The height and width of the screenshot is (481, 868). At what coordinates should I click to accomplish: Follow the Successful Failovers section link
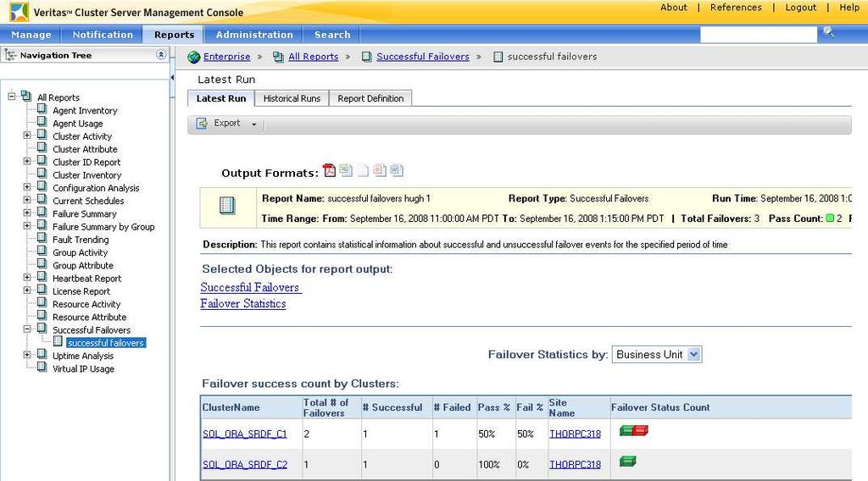pos(251,287)
